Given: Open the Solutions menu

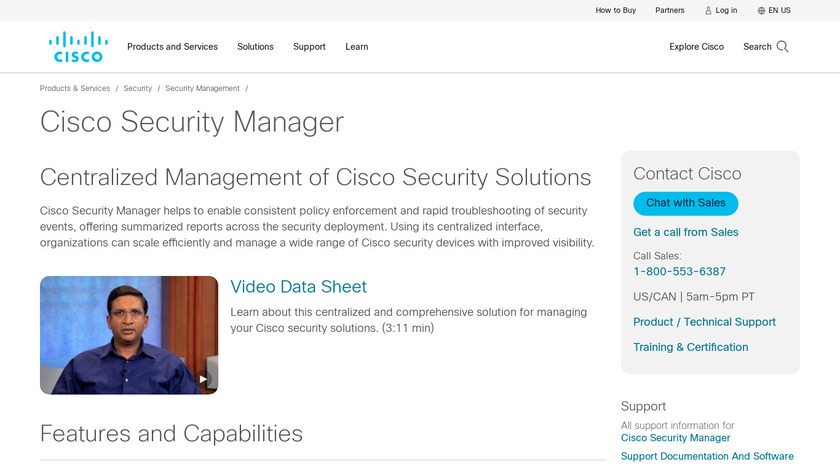Looking at the screenshot, I should pos(255,47).
